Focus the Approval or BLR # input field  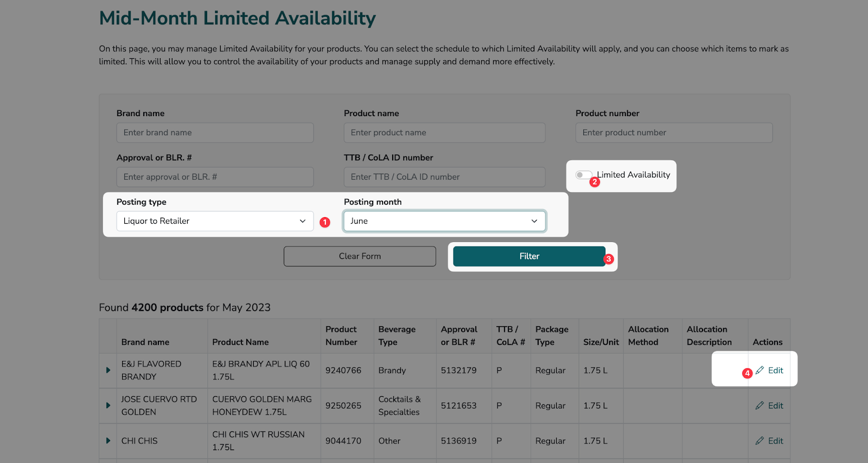pyautogui.click(x=215, y=177)
